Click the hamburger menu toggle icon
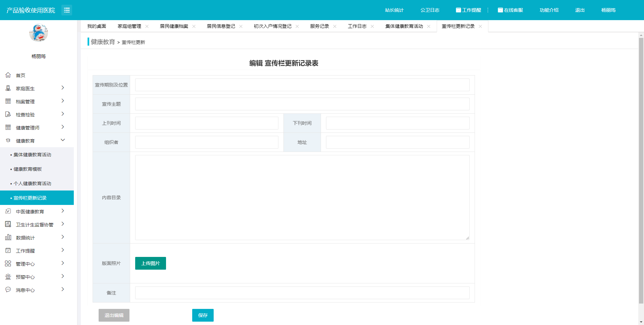This screenshot has height=325, width=644. 67,10
